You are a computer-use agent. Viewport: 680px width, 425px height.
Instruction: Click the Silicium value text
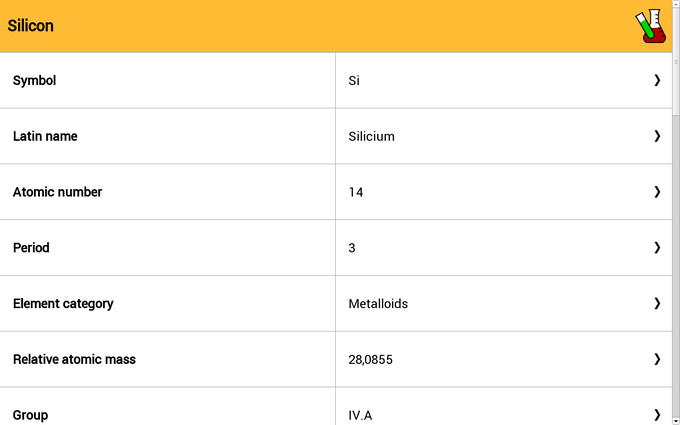pyautogui.click(x=372, y=136)
